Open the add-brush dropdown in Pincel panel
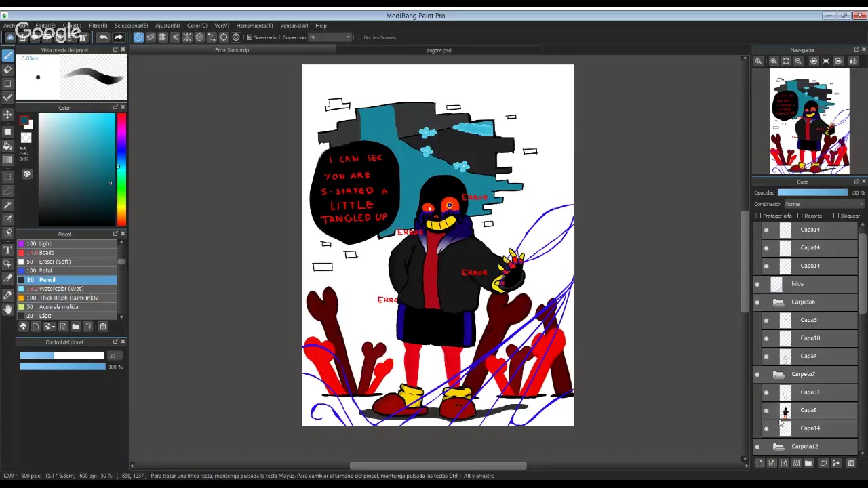Viewport: 868px width, 488px height. pos(49,327)
